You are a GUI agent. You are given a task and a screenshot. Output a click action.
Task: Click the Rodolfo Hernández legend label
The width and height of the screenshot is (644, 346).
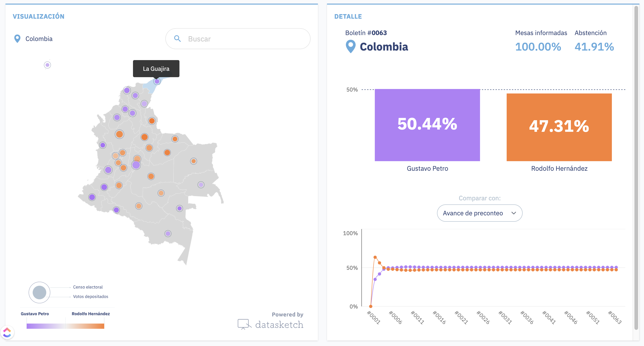click(91, 313)
